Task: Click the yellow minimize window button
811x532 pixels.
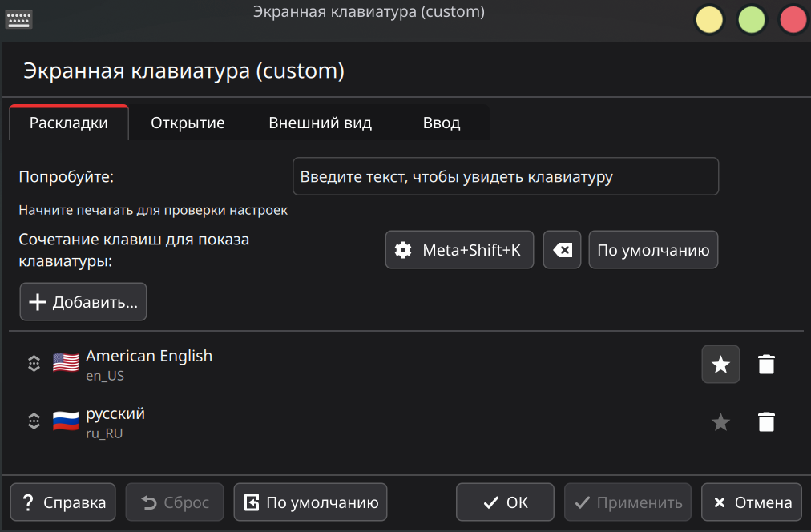Action: (709, 20)
